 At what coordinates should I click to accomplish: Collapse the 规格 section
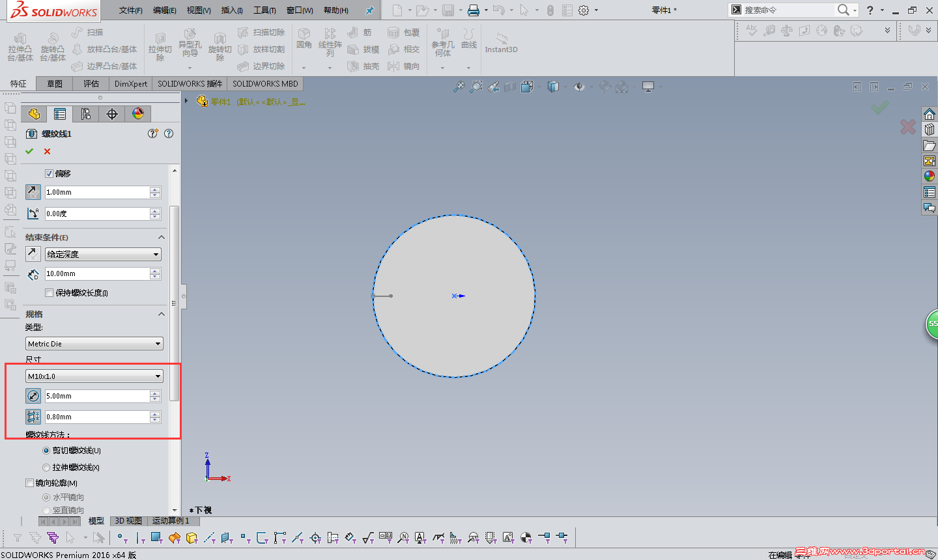pos(162,314)
